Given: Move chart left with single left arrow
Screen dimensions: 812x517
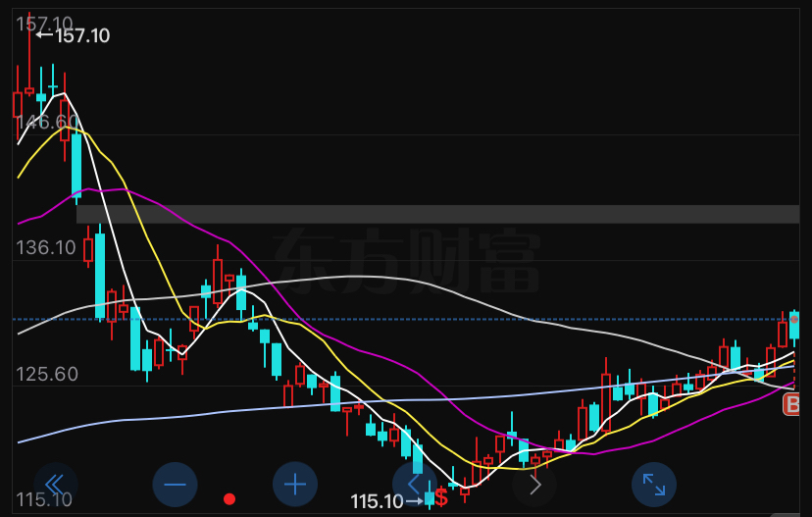Looking at the screenshot, I should [x=414, y=485].
